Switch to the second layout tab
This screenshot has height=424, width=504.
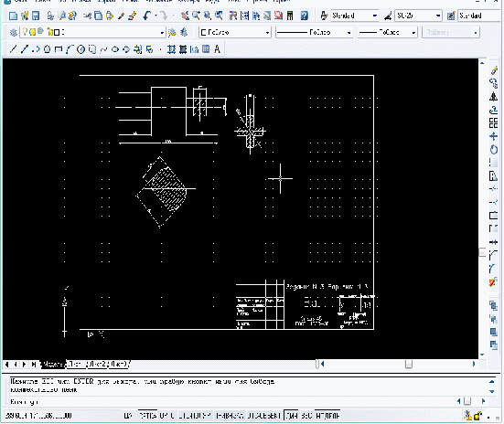tap(97, 365)
